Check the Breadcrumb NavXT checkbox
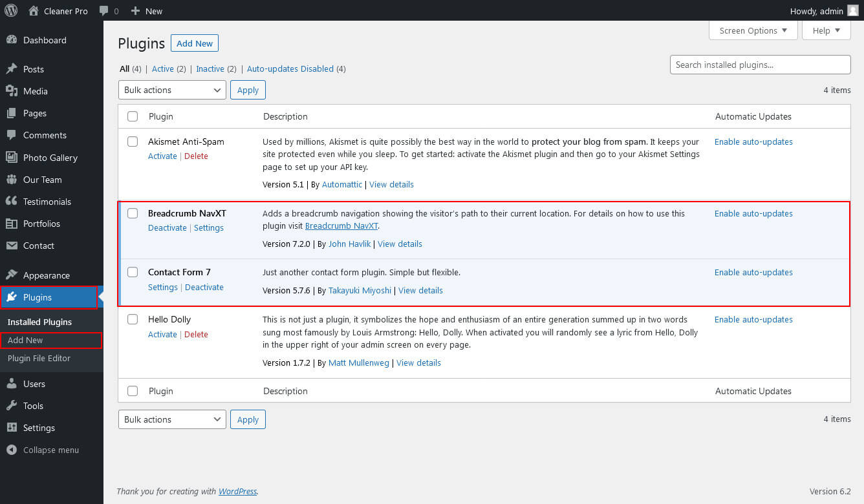Screen dimensions: 864x504 tap(133, 213)
